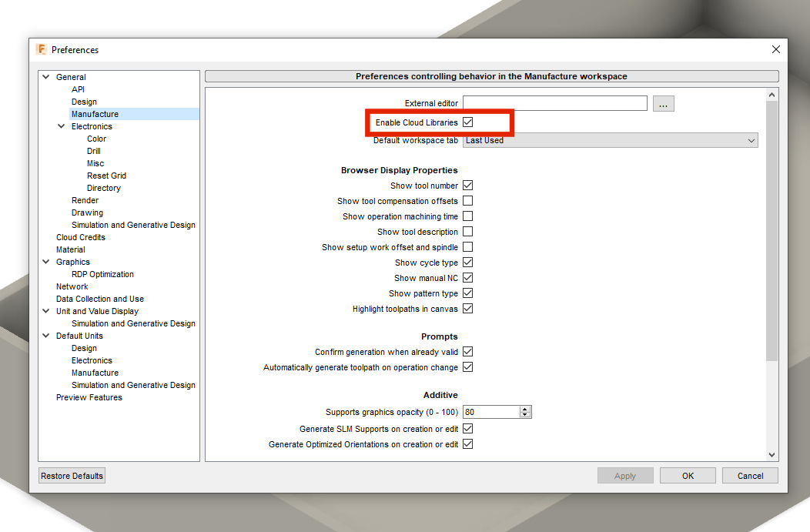810x532 pixels.
Task: Select Electronics under Default Units
Action: [x=92, y=360]
